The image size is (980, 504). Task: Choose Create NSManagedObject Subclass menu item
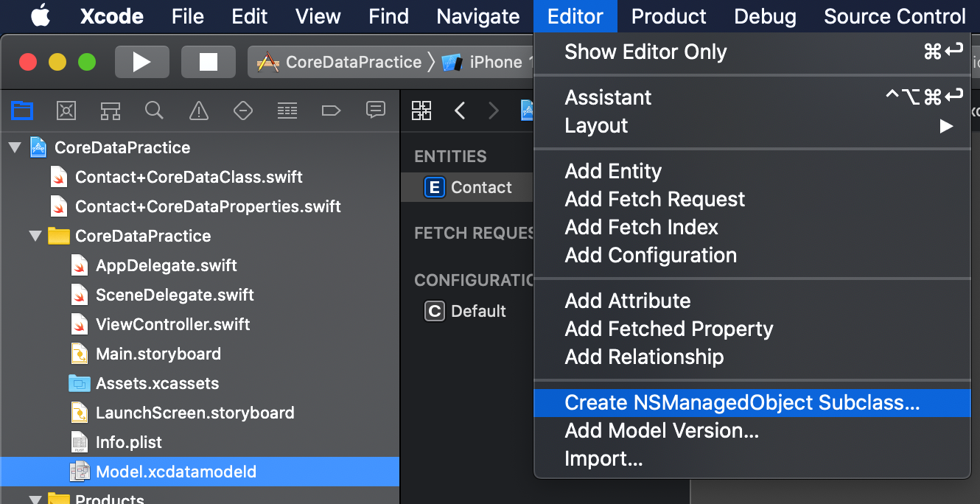[x=742, y=403]
